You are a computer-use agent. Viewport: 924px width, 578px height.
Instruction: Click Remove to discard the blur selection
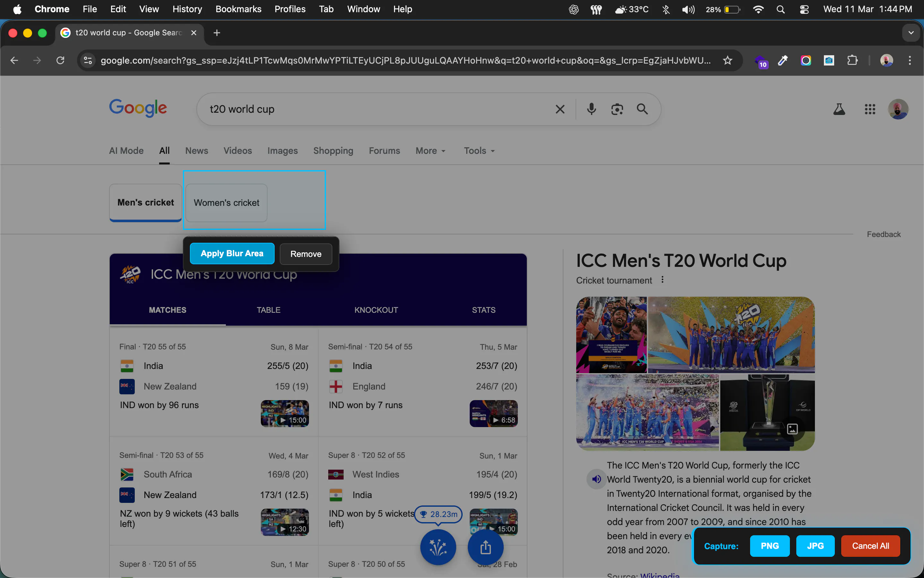306,254
